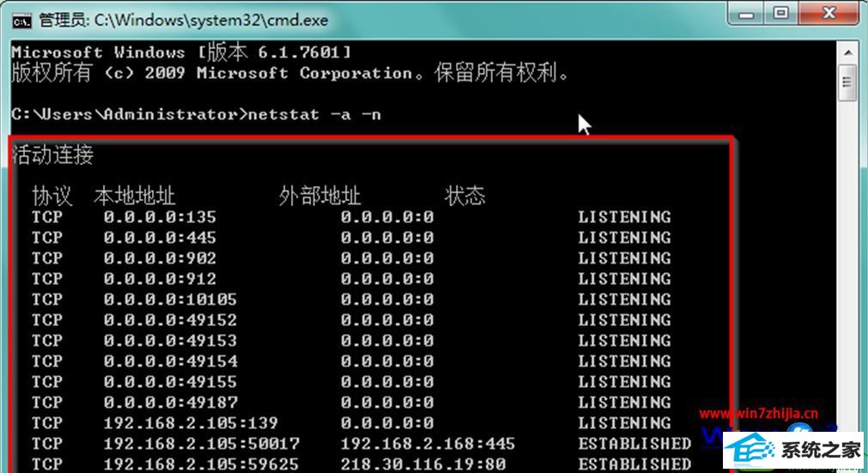Viewport: 868px width, 473px height.
Task: Click ESTABLISHED status in the 59625 row
Action: click(635, 464)
